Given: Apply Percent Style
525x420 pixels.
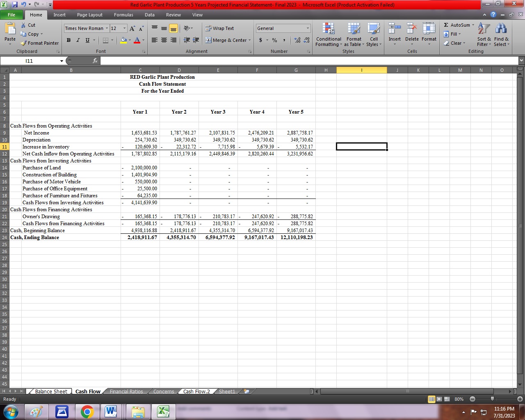Looking at the screenshot, I should tap(274, 40).
